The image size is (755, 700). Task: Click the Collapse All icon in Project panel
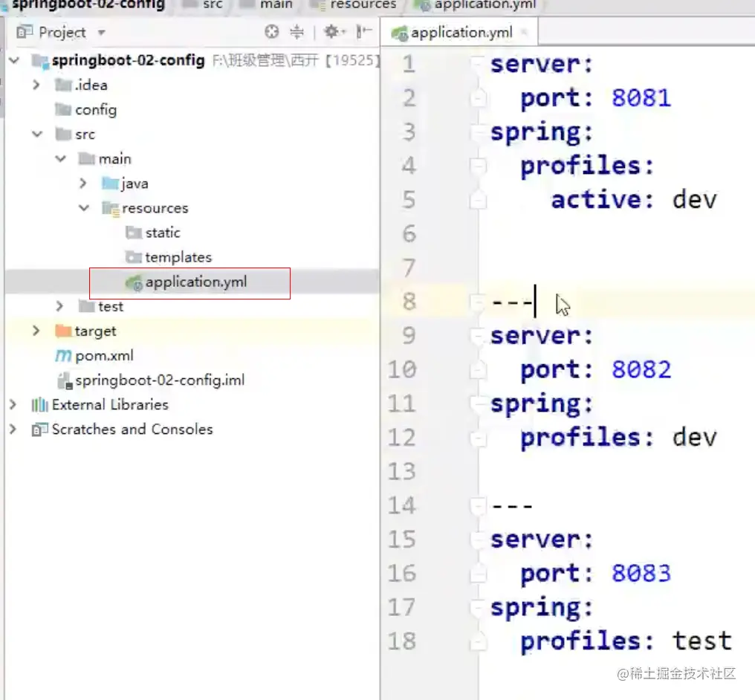pyautogui.click(x=297, y=32)
